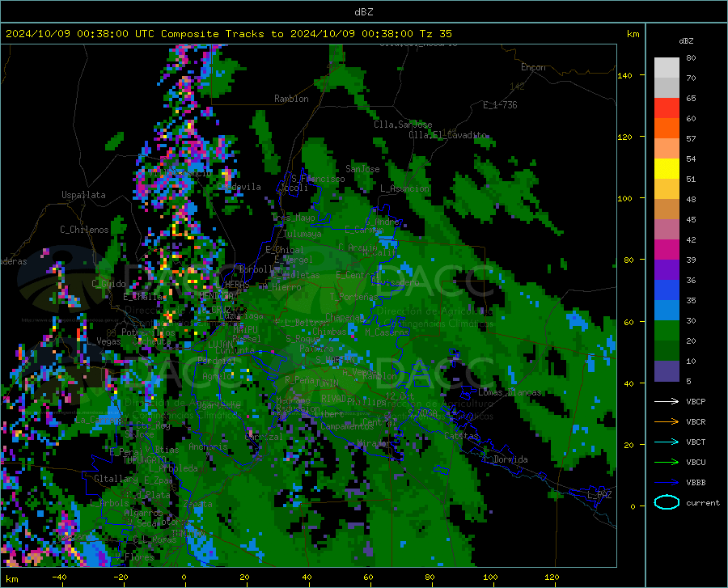728x588 pixels.
Task: Select the red 60–65 dBZ swatch
Action: tap(667, 108)
